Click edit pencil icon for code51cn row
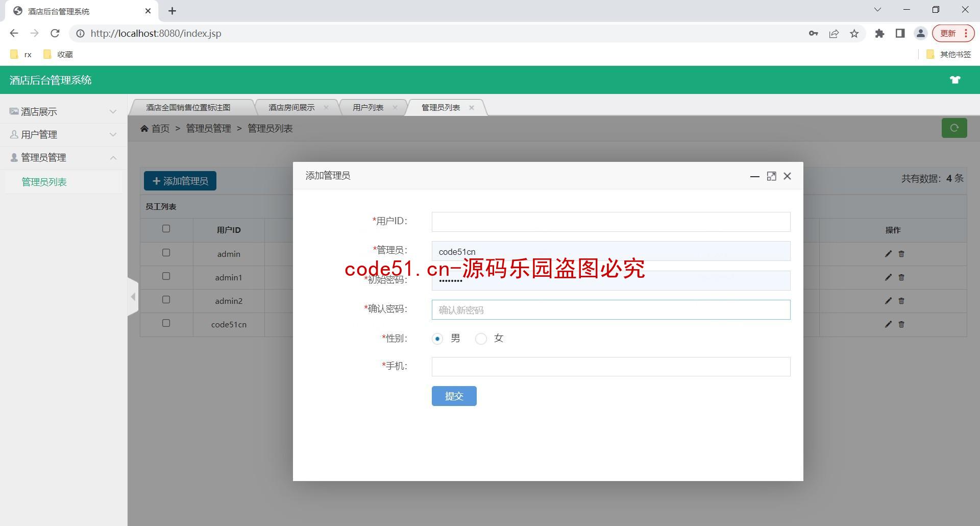980x526 pixels. coord(888,324)
